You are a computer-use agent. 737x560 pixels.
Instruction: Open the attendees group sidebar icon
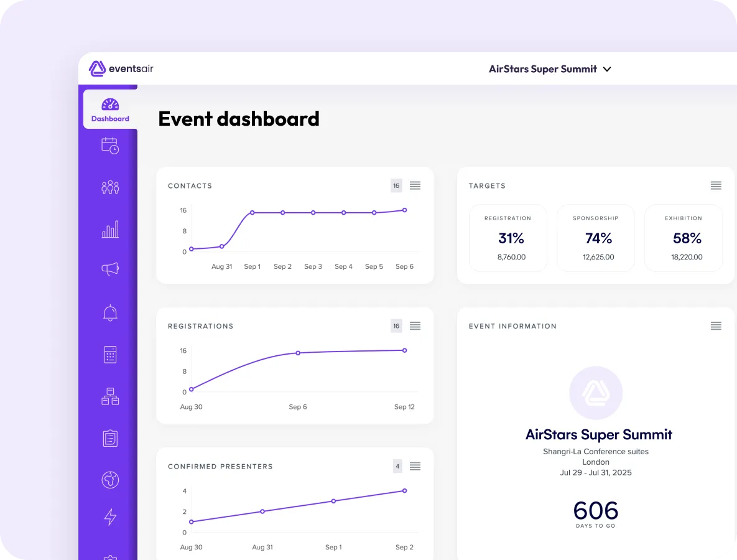(x=110, y=188)
